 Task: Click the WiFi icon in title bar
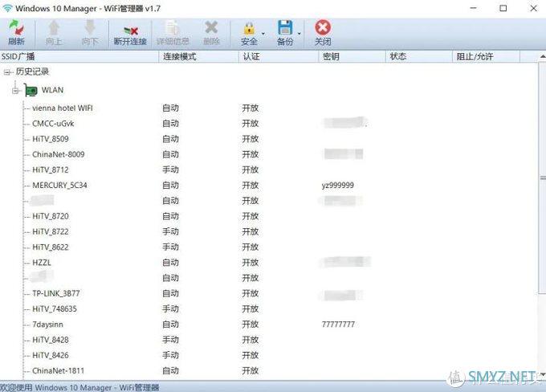[x=7, y=8]
